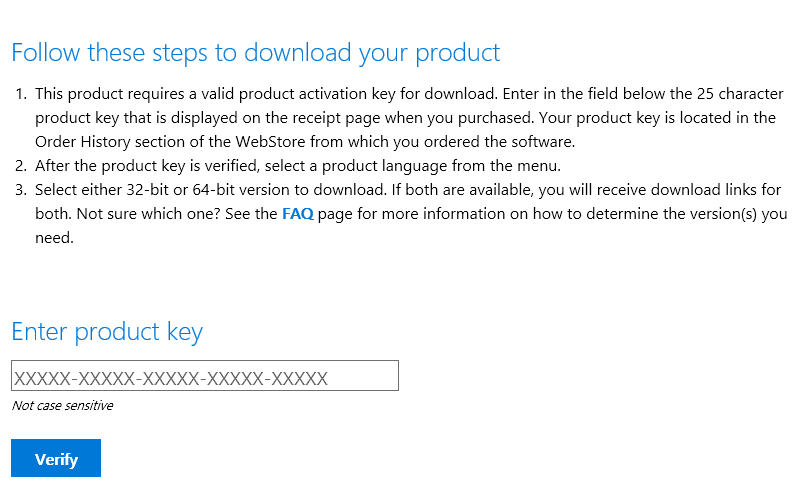Click the list number 1 marker
Viewport: 799px width, 489px height.
pyautogui.click(x=21, y=94)
